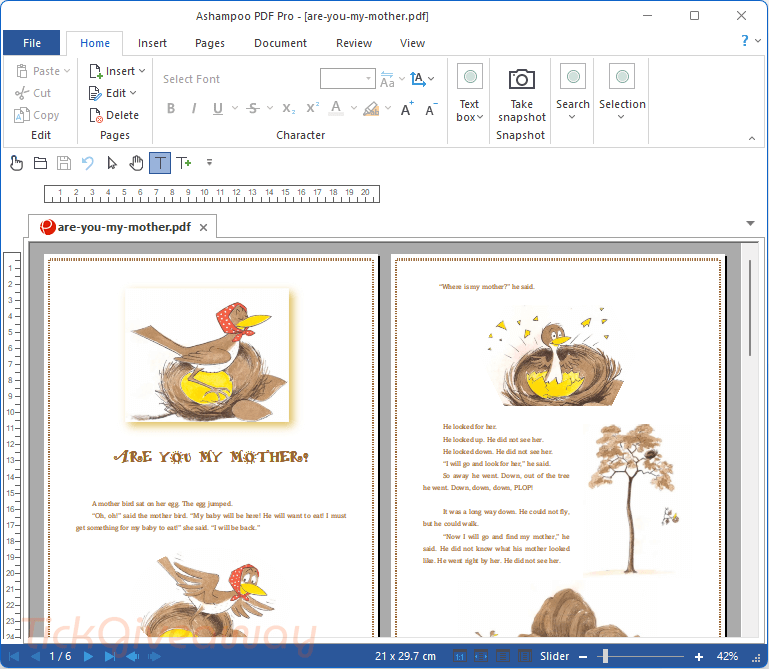
Task: Open the document tabs list arrow
Action: click(x=750, y=224)
